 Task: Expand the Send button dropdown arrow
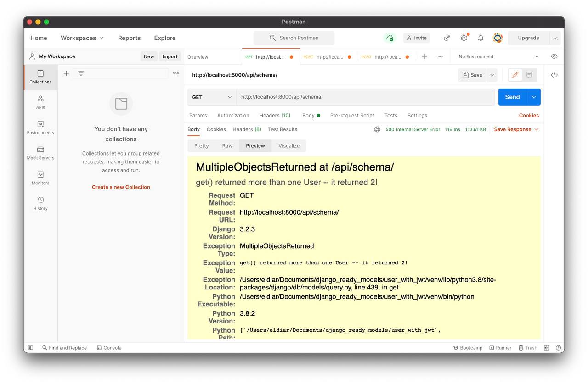tap(534, 97)
